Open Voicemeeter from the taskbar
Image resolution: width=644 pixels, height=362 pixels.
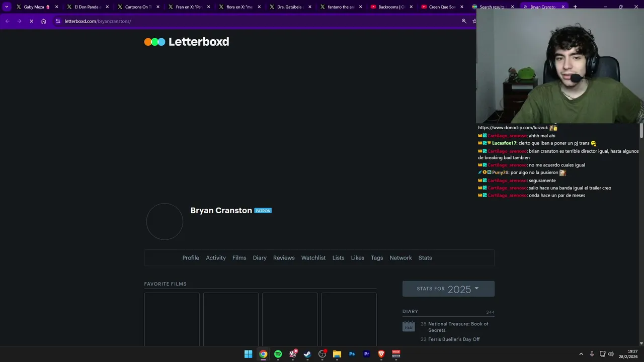pyautogui.click(x=396, y=354)
